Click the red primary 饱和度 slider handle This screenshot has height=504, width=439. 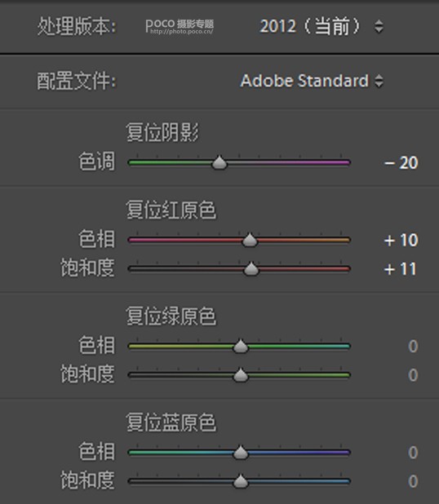pos(251,268)
